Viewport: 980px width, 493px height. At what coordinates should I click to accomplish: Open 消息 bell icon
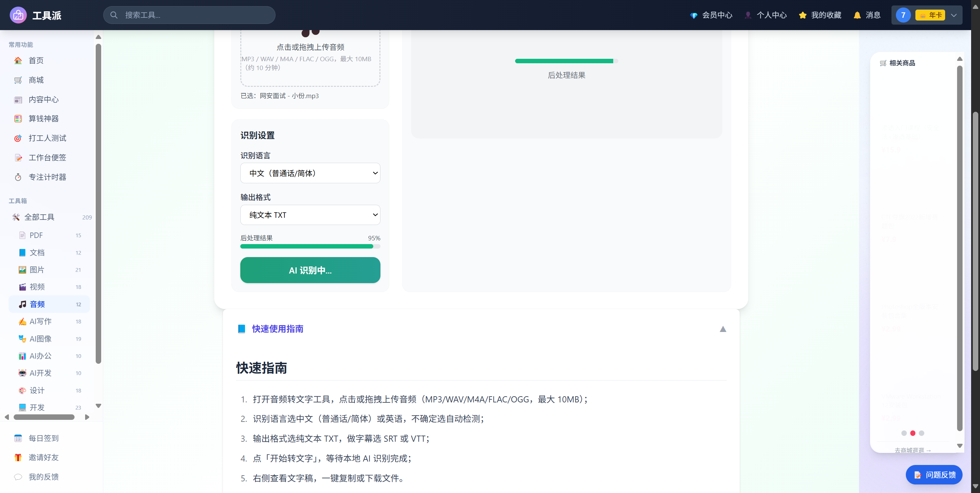click(857, 15)
